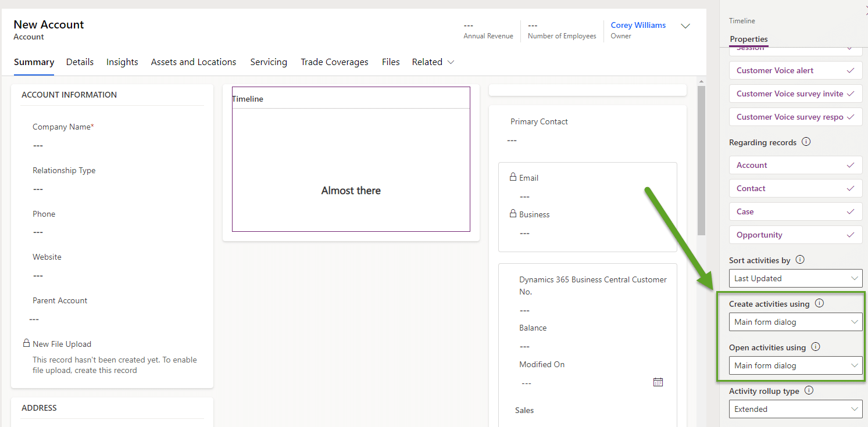868x427 pixels.
Task: Expand the header chevron next to Owner
Action: point(685,26)
